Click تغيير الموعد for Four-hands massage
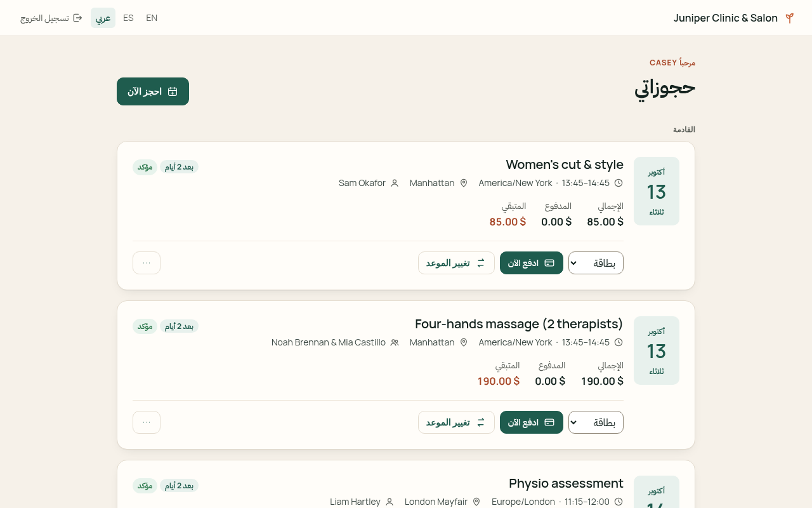Image resolution: width=812 pixels, height=508 pixels. click(456, 422)
